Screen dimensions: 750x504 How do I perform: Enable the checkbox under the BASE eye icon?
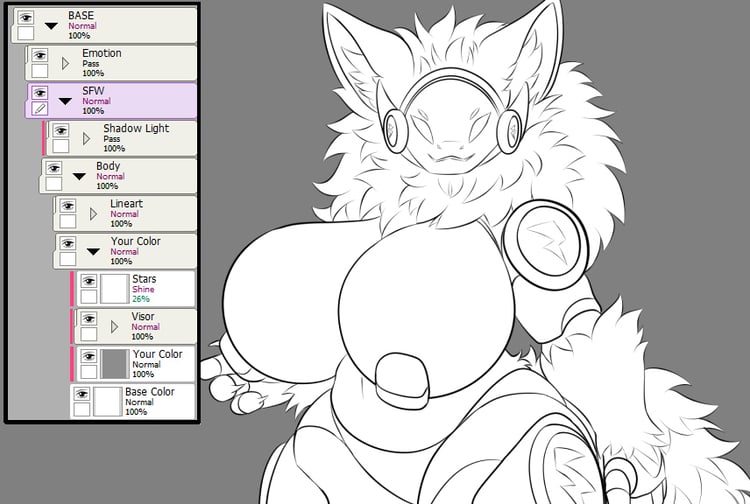pyautogui.click(x=25, y=33)
